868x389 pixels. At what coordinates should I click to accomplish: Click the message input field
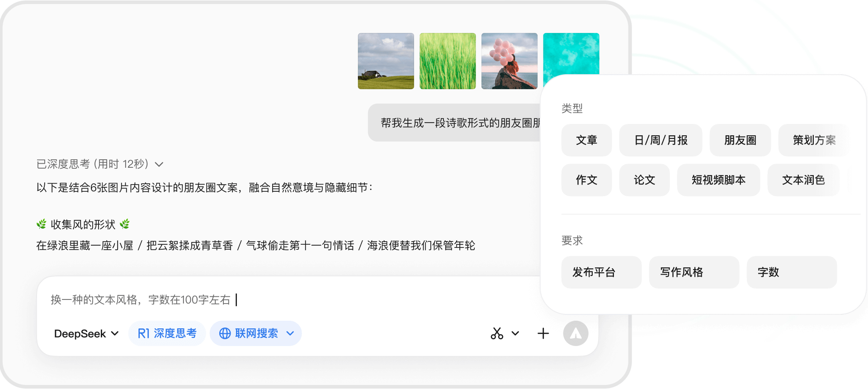[x=289, y=299]
